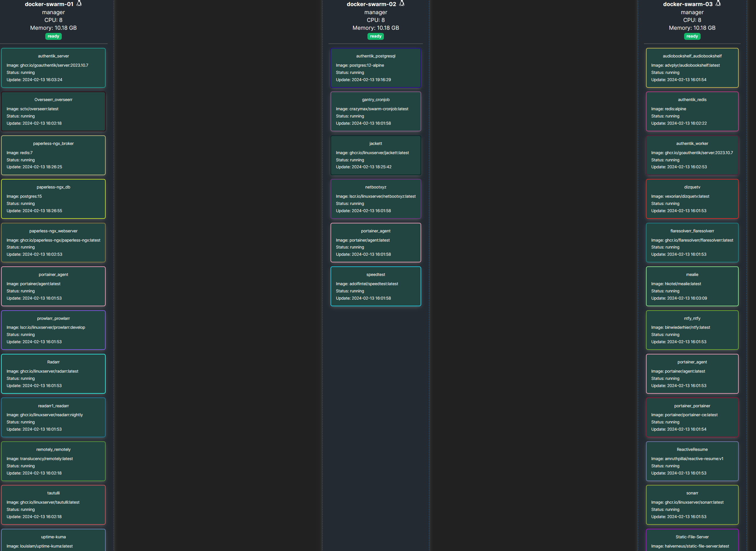Select the authentik_worker card title

[692, 143]
